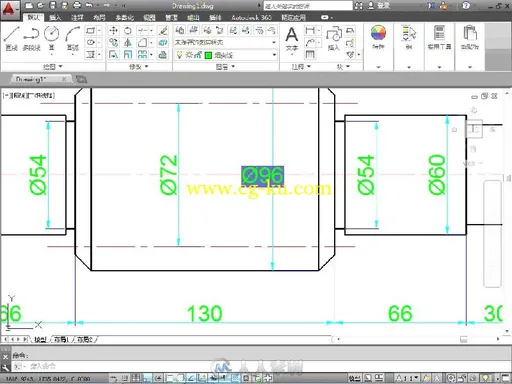This screenshot has height=384, width=512.
Task: Open the Insert block (插入) tool
Action: coord(334,38)
